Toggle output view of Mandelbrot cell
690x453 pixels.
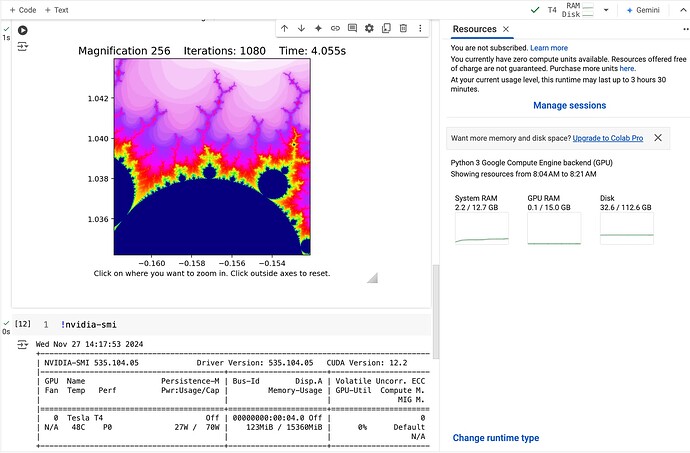(22, 47)
